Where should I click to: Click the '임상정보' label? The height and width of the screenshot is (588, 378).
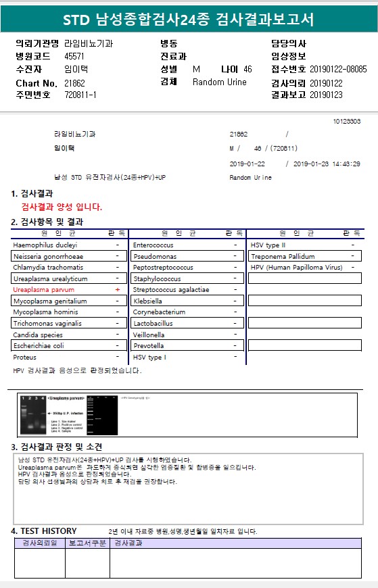(x=289, y=56)
